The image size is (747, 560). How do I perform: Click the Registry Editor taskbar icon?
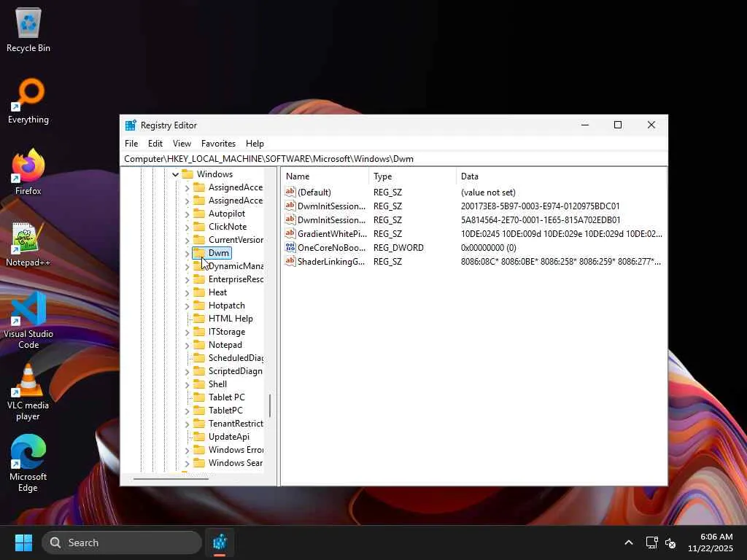[220, 542]
